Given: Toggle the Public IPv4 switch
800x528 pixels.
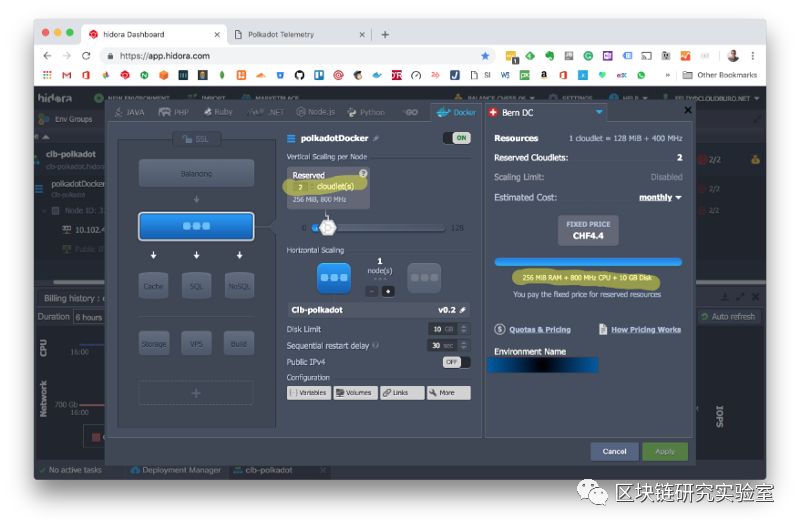Looking at the screenshot, I should tap(457, 362).
